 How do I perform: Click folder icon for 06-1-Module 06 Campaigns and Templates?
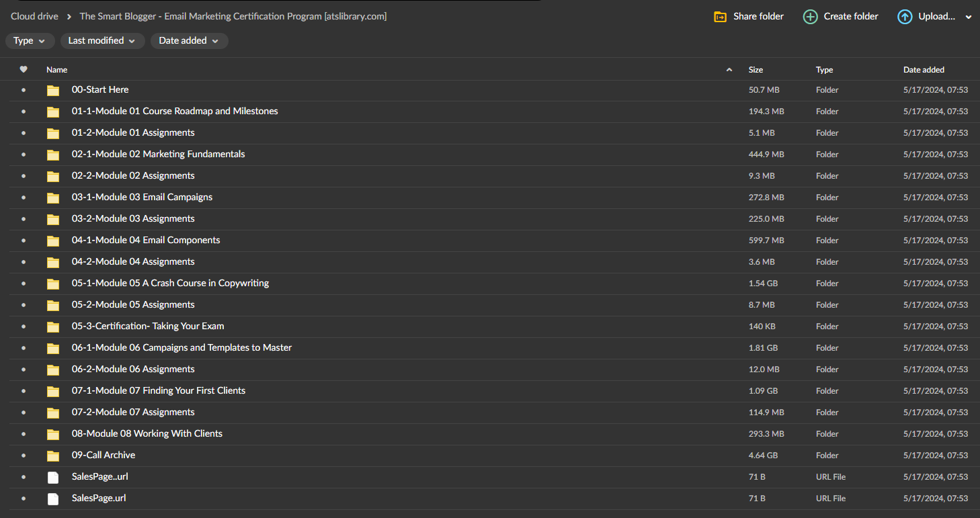coord(53,348)
